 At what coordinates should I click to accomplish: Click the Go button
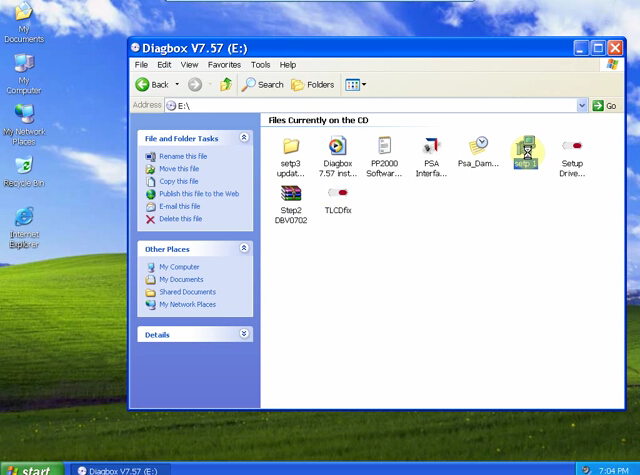pos(604,106)
